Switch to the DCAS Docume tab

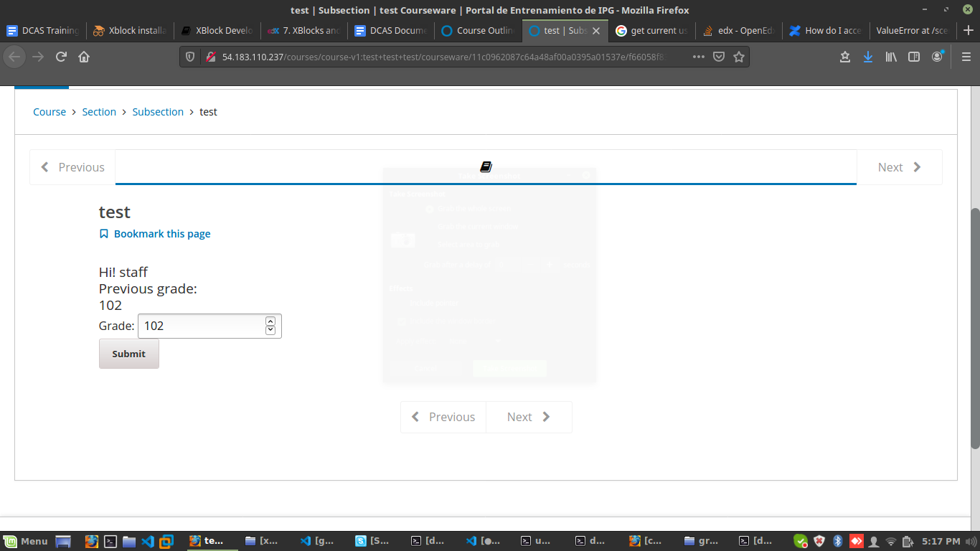point(390,31)
